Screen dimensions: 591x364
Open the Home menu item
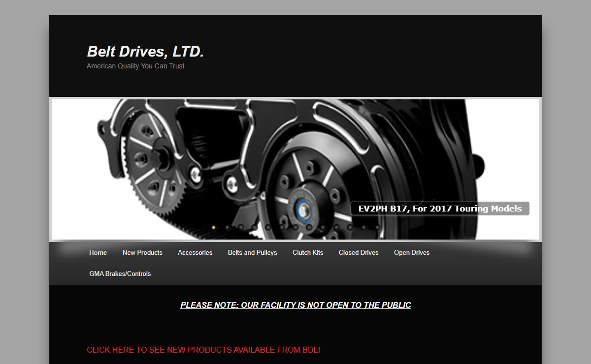(98, 252)
